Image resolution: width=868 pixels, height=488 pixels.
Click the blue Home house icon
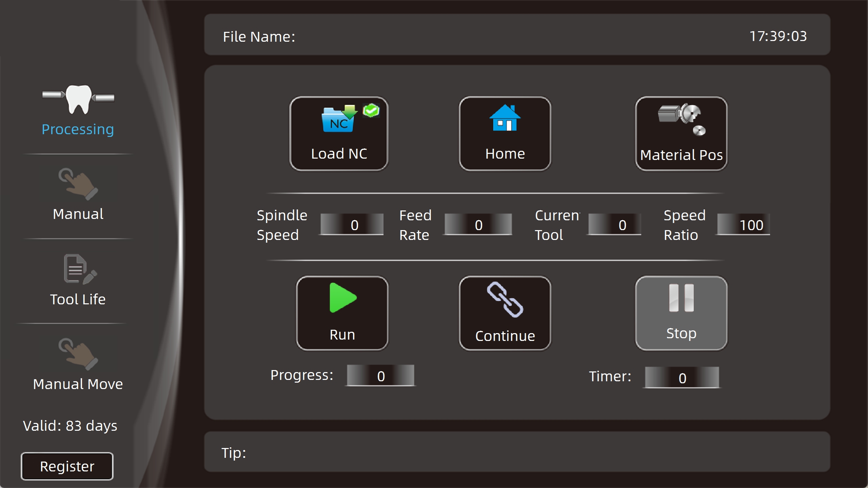pyautogui.click(x=505, y=118)
